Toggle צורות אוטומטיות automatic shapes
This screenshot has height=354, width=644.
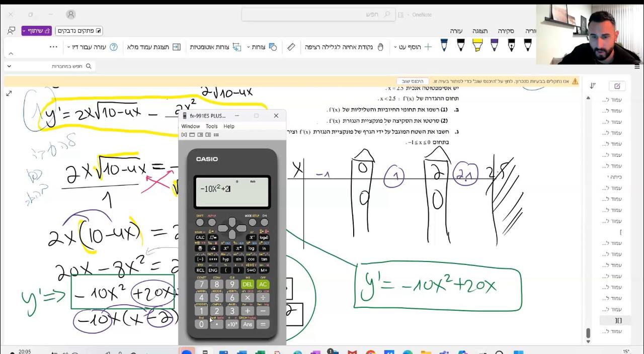point(215,47)
